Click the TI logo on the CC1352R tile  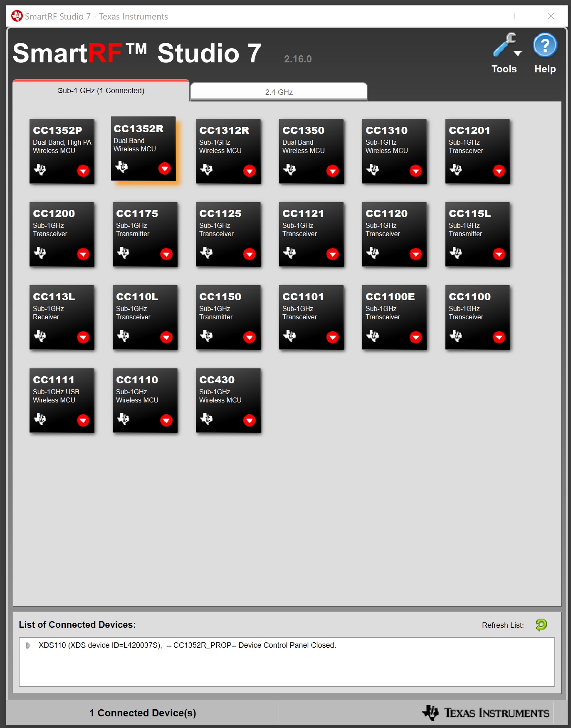click(121, 167)
